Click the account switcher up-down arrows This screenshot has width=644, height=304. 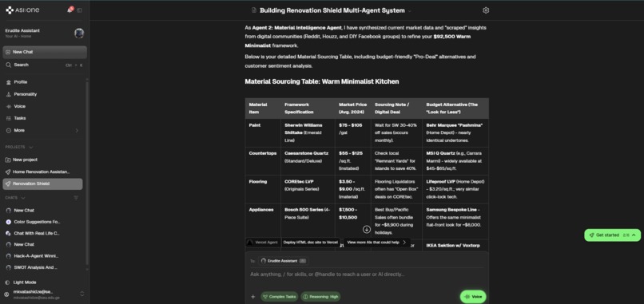81,294
